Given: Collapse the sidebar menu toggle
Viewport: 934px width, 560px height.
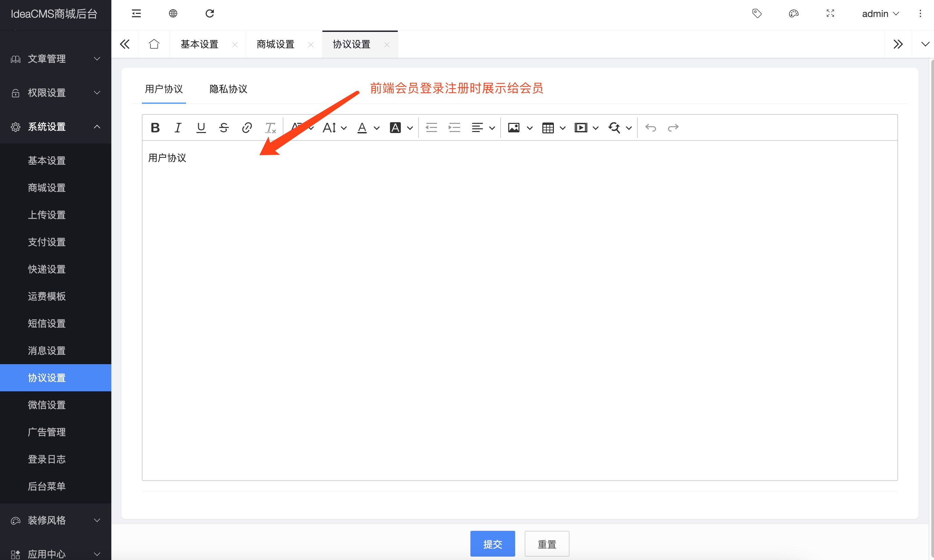Looking at the screenshot, I should [x=136, y=14].
